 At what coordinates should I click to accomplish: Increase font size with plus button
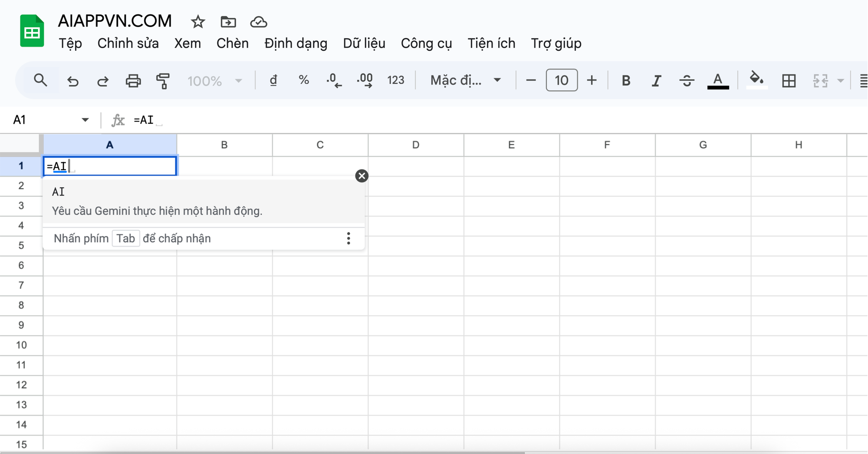592,80
